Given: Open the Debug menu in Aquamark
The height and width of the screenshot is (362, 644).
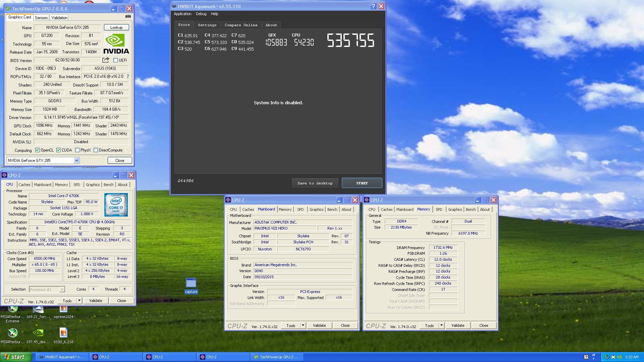Looking at the screenshot, I should point(201,14).
